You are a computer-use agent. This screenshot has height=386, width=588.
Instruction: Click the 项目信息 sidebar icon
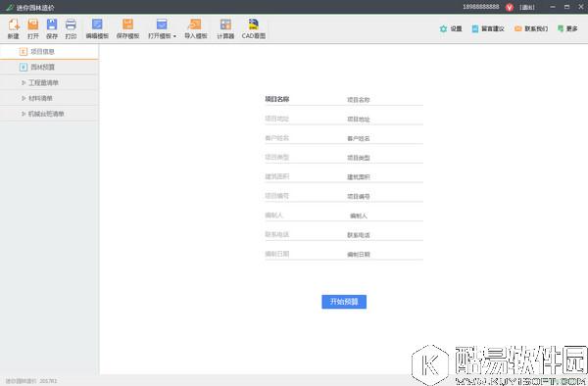click(23, 51)
